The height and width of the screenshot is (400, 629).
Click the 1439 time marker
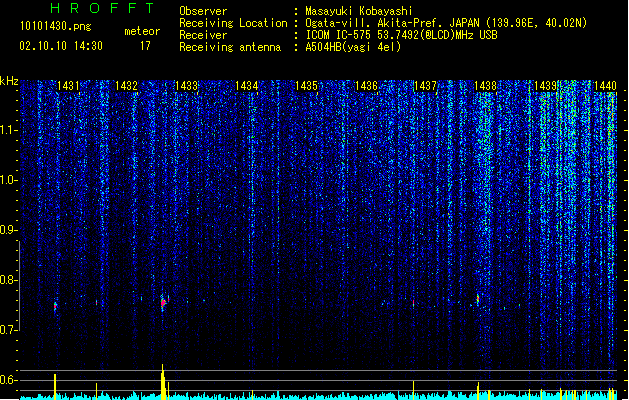pyautogui.click(x=545, y=86)
